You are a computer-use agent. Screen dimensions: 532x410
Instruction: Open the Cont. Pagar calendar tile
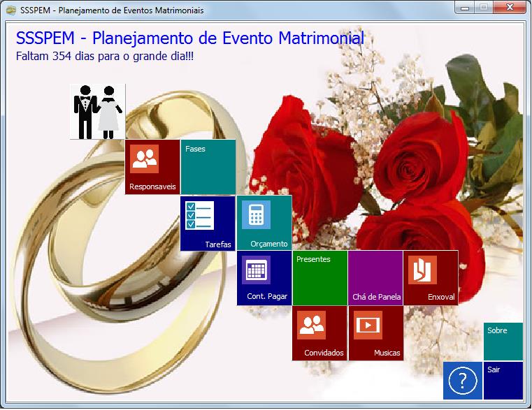264,278
